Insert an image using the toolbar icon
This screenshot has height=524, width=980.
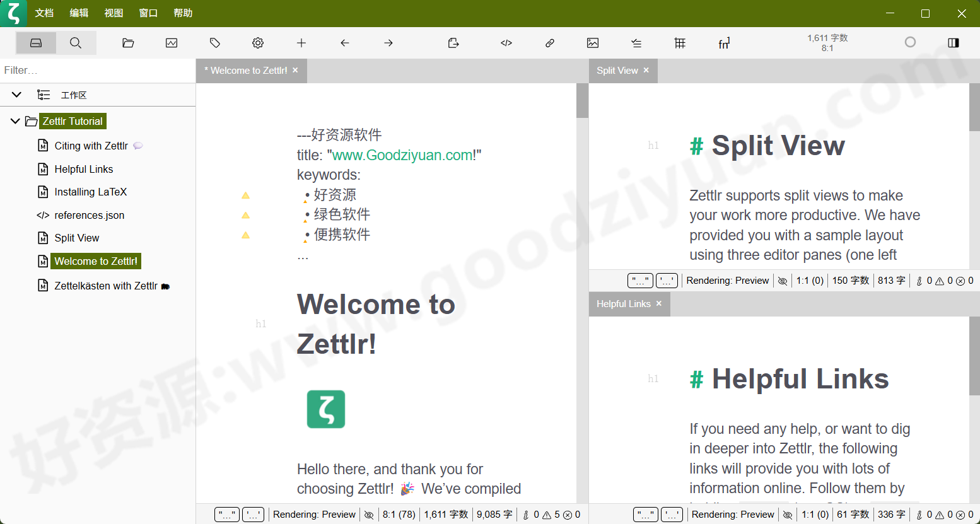pos(592,43)
